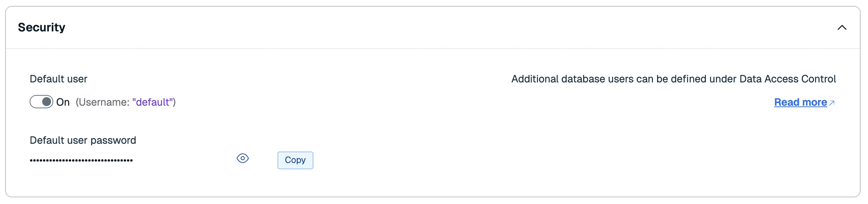
Task: Click the "(Username:" text
Action: coord(102,102)
